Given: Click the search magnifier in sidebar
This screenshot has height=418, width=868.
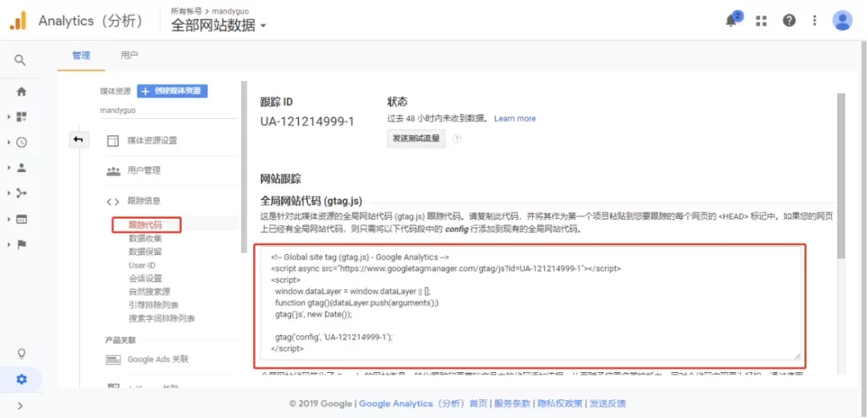Looking at the screenshot, I should [20, 59].
